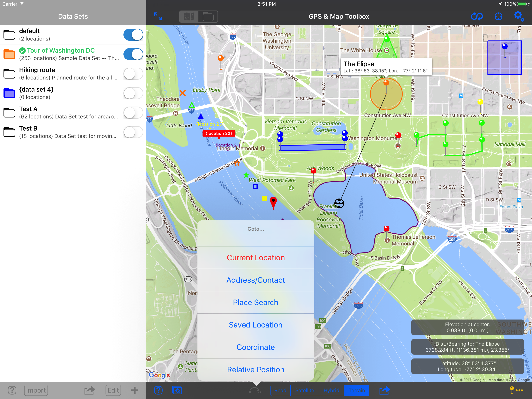
Task: Tap the yellow square marker on the river
Action: (264, 198)
